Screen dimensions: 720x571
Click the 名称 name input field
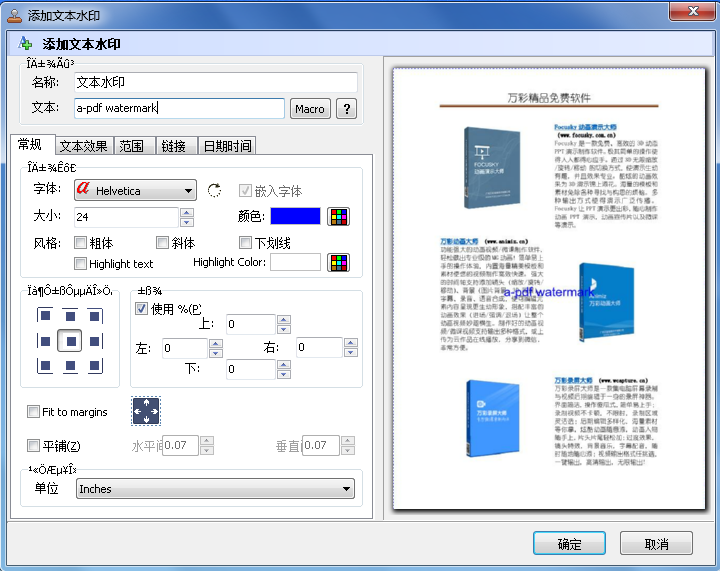[215, 82]
